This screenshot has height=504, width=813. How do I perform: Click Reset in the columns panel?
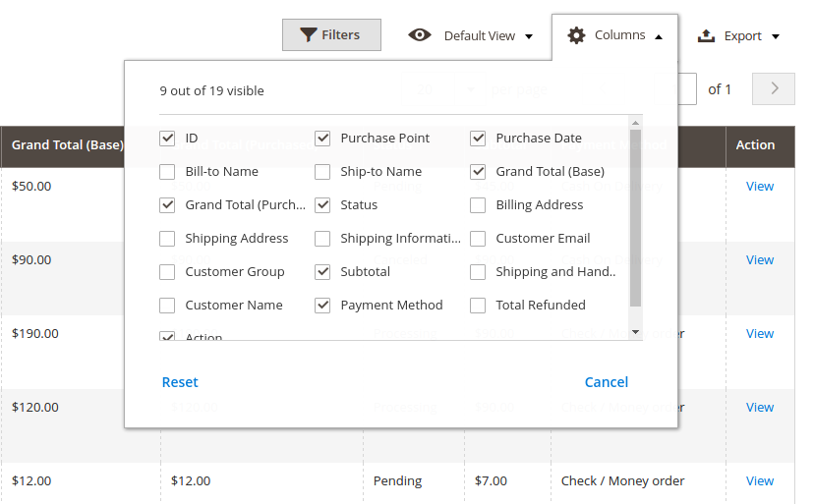click(180, 382)
